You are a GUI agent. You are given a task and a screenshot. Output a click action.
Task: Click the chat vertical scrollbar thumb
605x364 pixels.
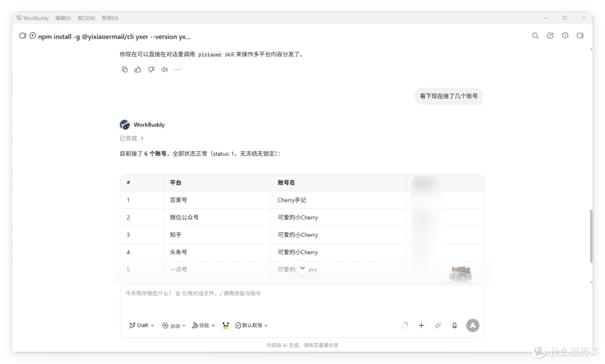pyautogui.click(x=591, y=236)
